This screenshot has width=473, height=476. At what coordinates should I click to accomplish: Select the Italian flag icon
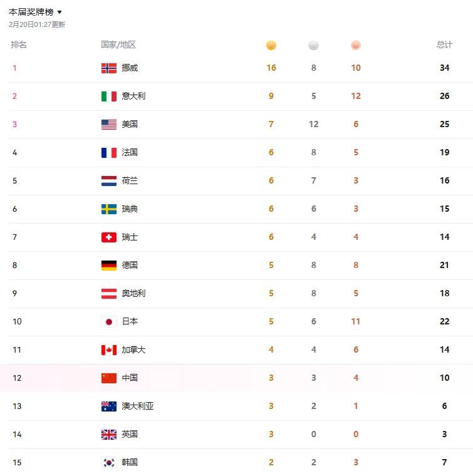tap(109, 96)
